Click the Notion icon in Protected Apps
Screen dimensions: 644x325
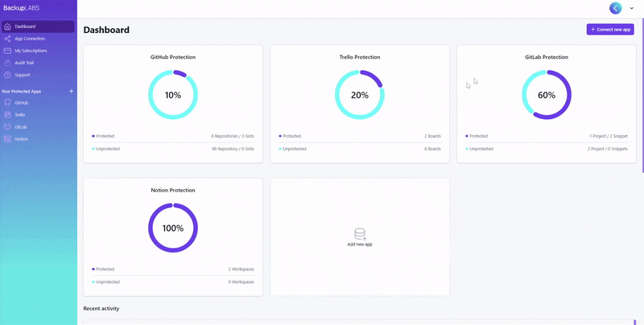(x=7, y=139)
